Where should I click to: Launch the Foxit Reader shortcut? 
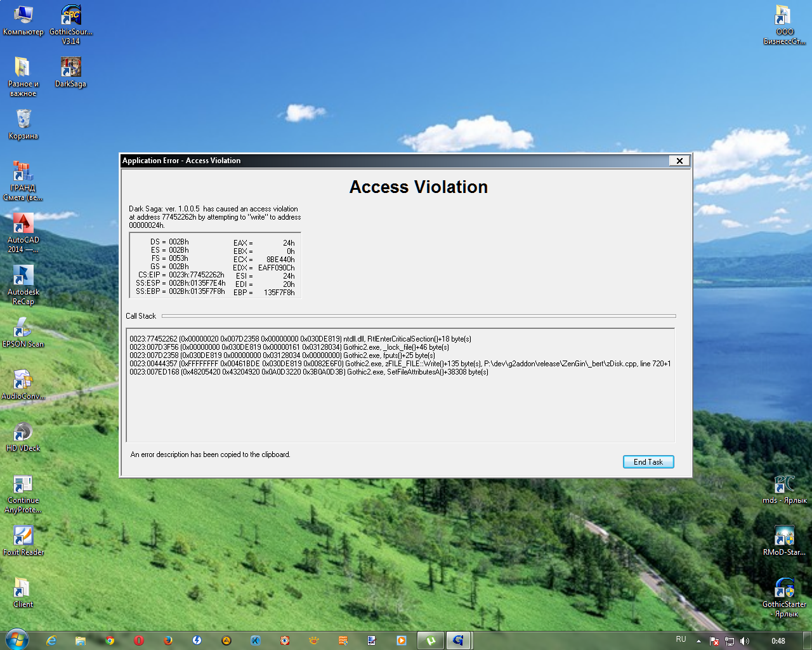click(23, 540)
